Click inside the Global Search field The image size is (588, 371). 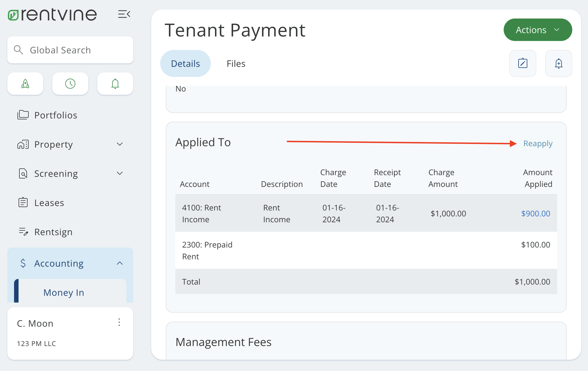(70, 50)
